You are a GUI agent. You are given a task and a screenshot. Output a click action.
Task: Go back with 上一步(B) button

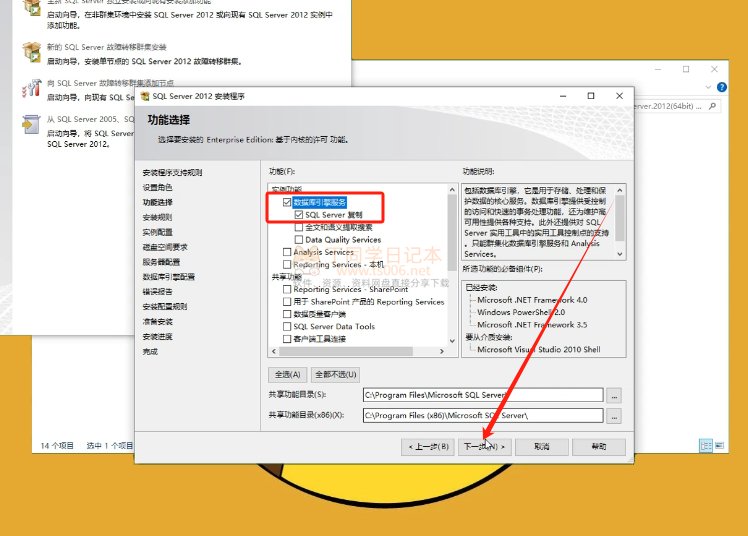point(428,447)
